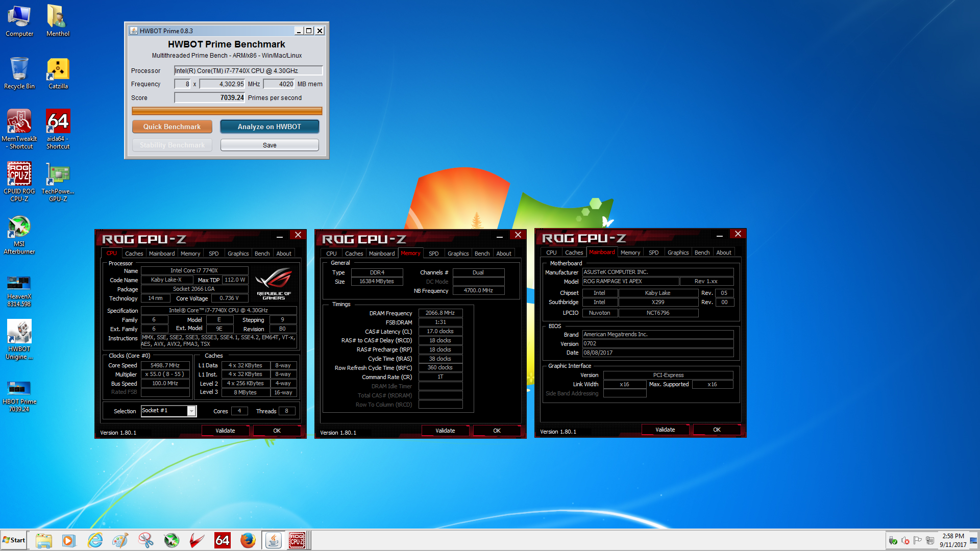The width and height of the screenshot is (980, 551).
Task: Click Validate in middle CPU-Z Memory window
Action: pyautogui.click(x=445, y=431)
